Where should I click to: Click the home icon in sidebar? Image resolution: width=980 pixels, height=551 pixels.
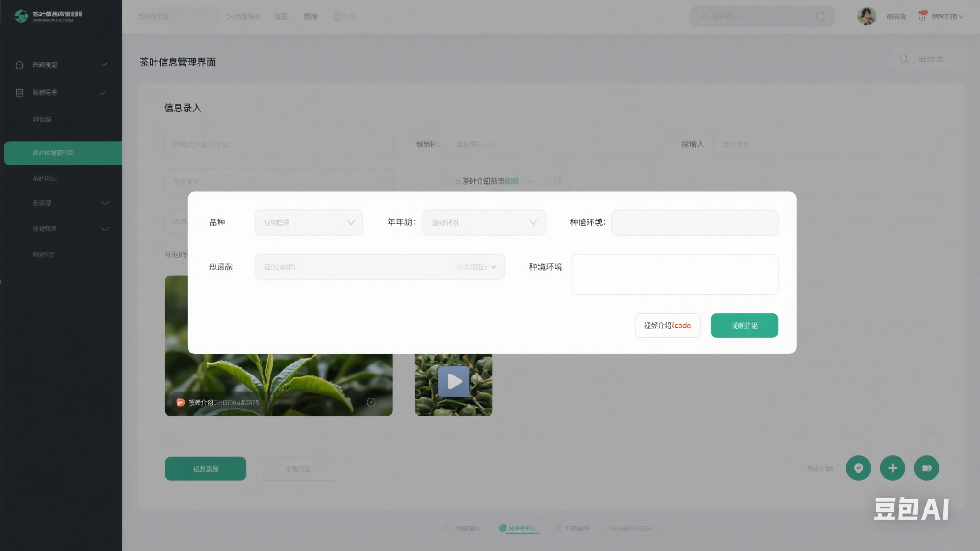(x=20, y=65)
